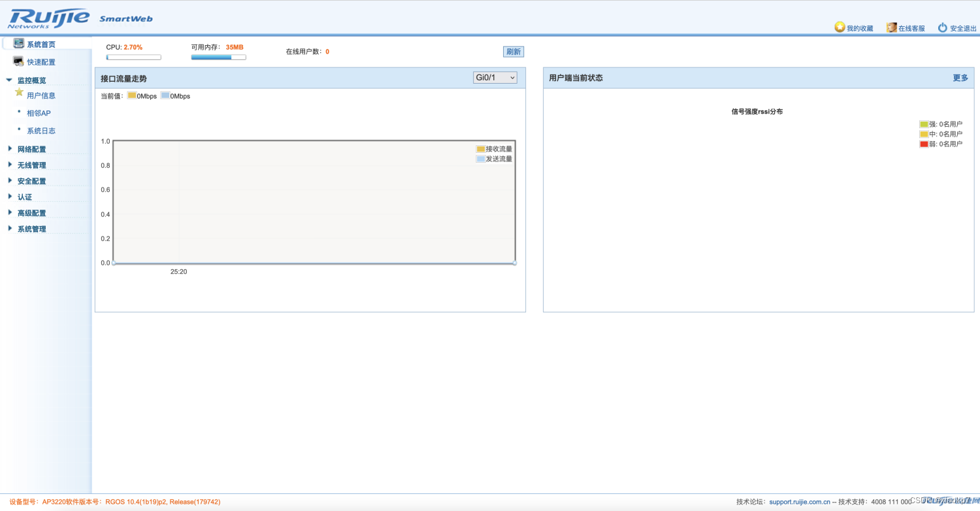
Task: Expand the 网络配置 menu section
Action: point(31,149)
